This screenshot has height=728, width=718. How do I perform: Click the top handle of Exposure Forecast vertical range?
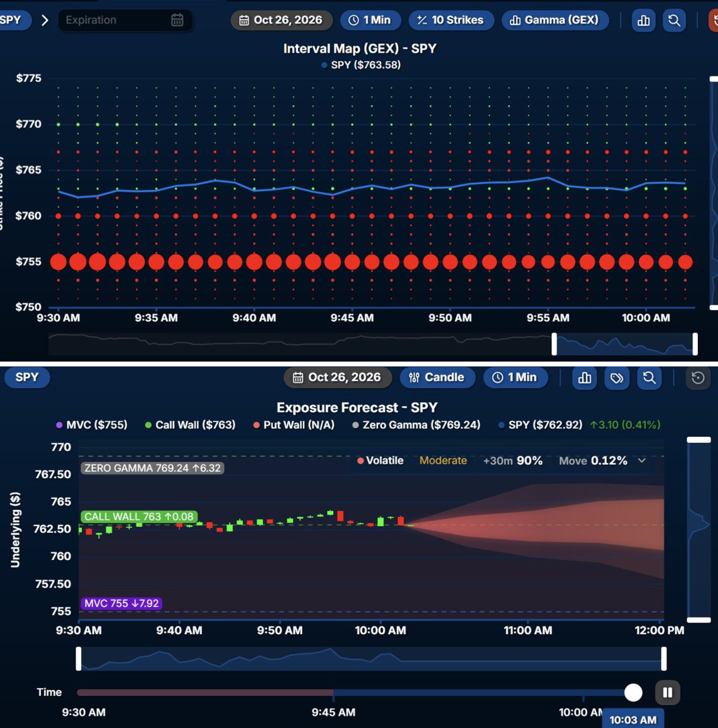(x=699, y=440)
